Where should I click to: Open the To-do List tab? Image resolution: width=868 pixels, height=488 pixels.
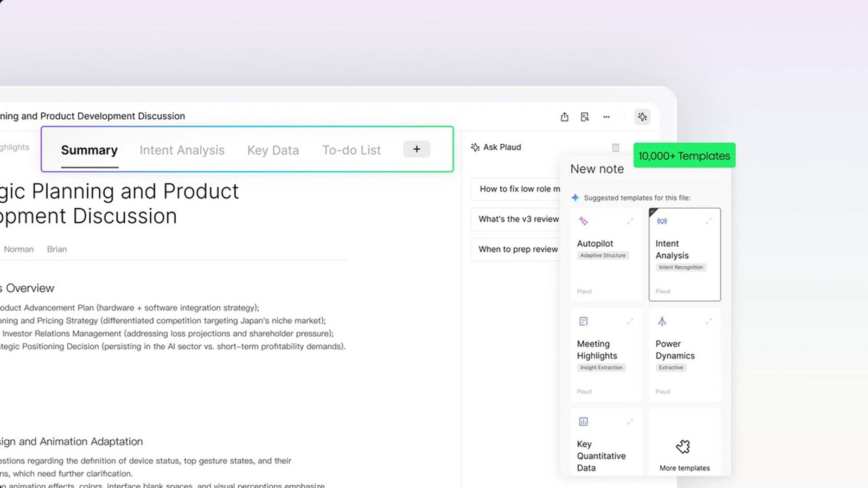coord(352,150)
